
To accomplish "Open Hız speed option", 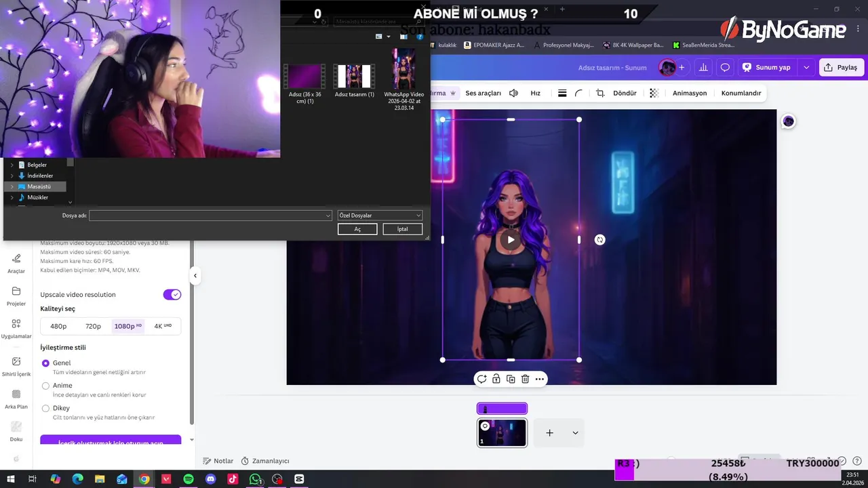I will pyautogui.click(x=535, y=93).
